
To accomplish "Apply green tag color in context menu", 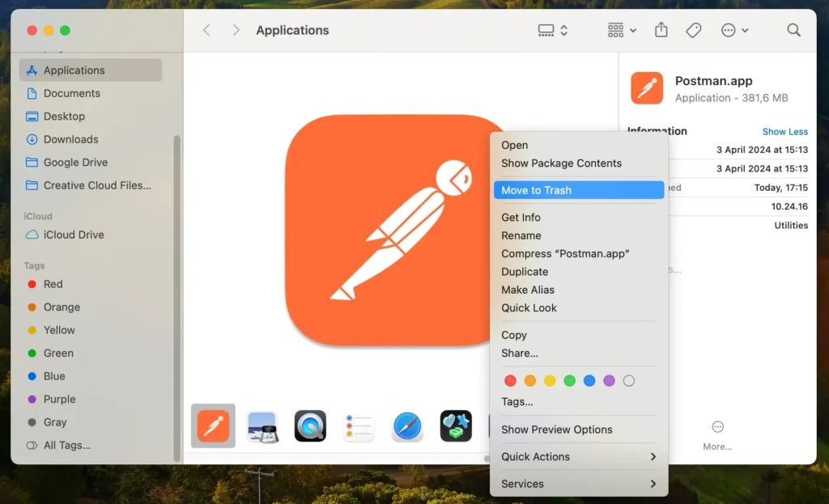I will pyautogui.click(x=569, y=380).
